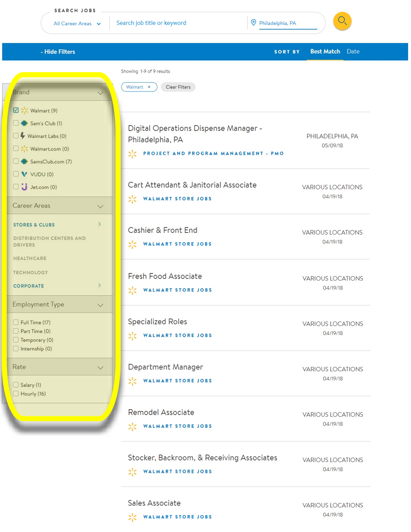Image resolution: width=411 pixels, height=532 pixels.
Task: Click spark icon under Sales Associate
Action: 132,517
